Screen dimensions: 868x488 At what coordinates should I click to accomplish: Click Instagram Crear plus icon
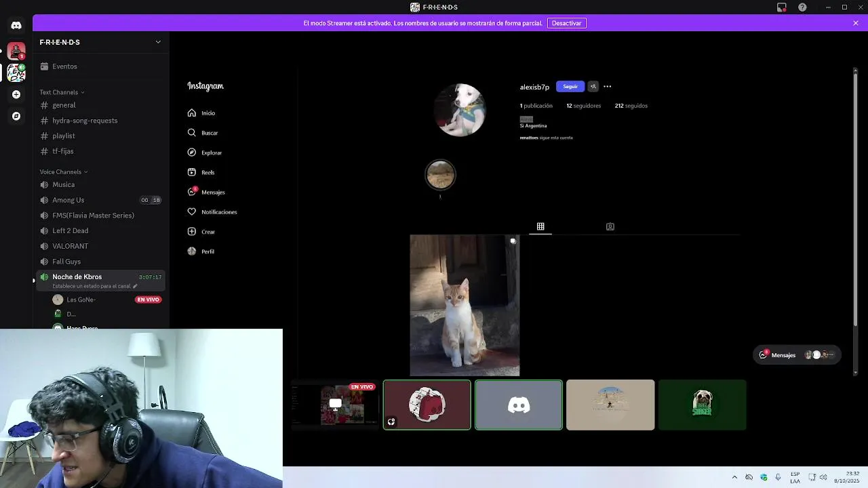(192, 232)
